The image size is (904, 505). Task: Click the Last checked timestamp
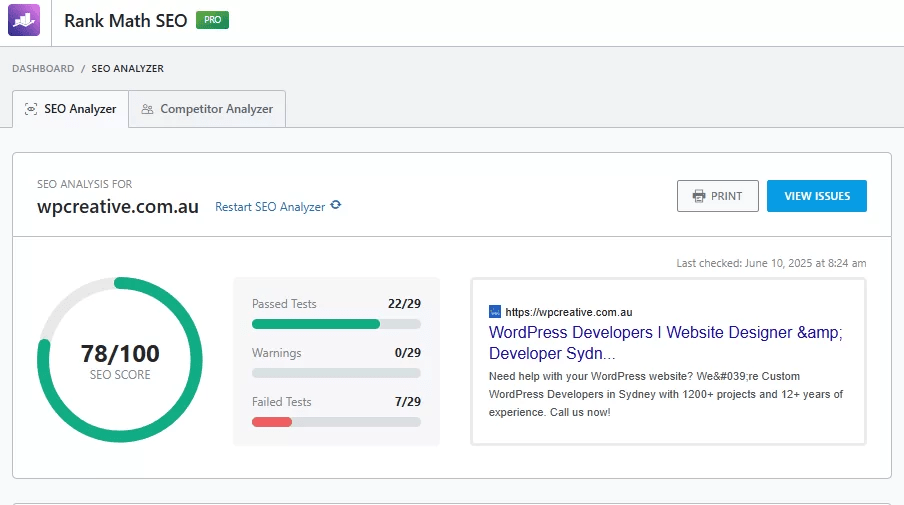[771, 263]
